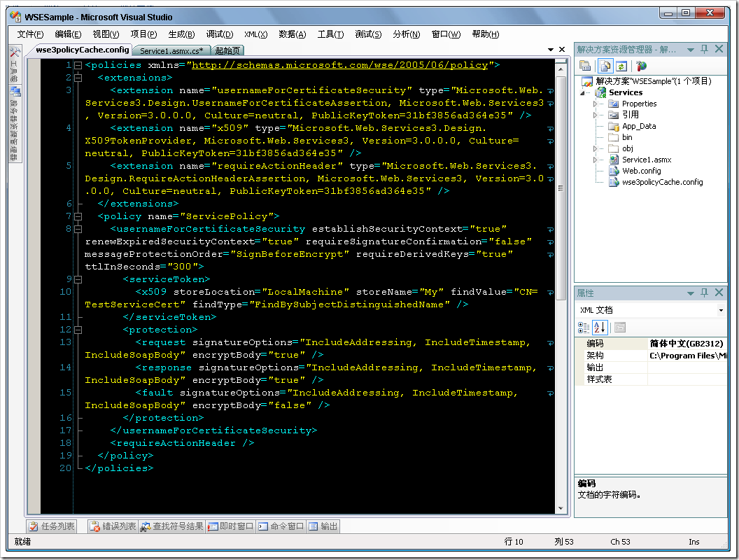This screenshot has width=739, height=560.
Task: Click Service1.asmx file icon
Action: point(614,160)
